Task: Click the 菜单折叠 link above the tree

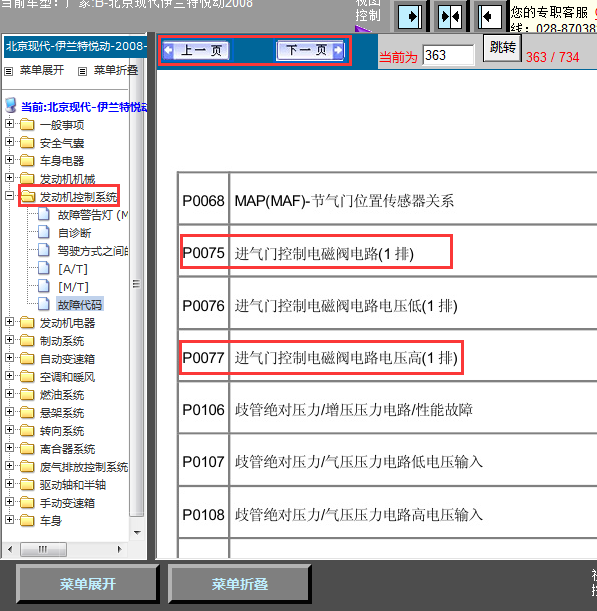Action: pos(116,70)
